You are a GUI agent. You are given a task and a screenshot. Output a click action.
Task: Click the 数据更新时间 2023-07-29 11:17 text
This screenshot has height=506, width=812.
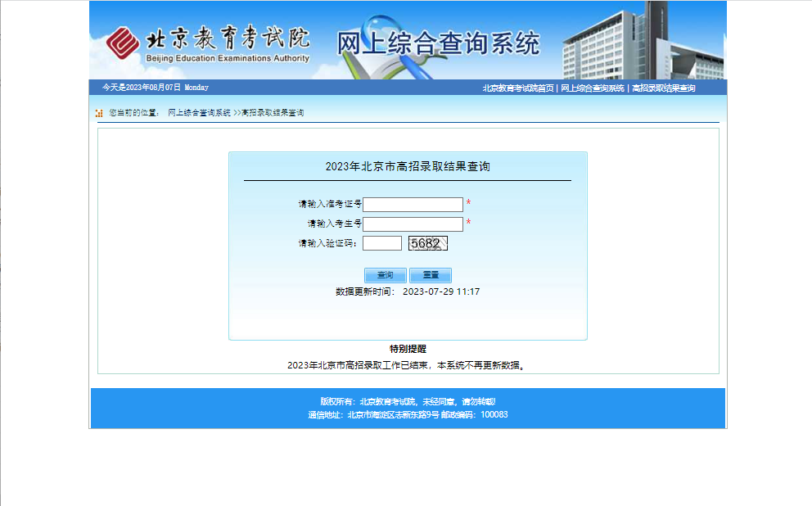coord(408,291)
